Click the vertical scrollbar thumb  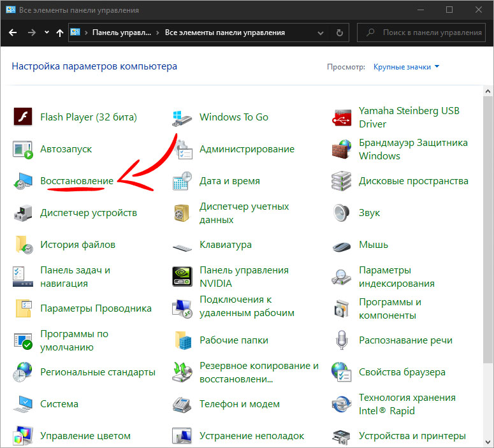pos(488,230)
